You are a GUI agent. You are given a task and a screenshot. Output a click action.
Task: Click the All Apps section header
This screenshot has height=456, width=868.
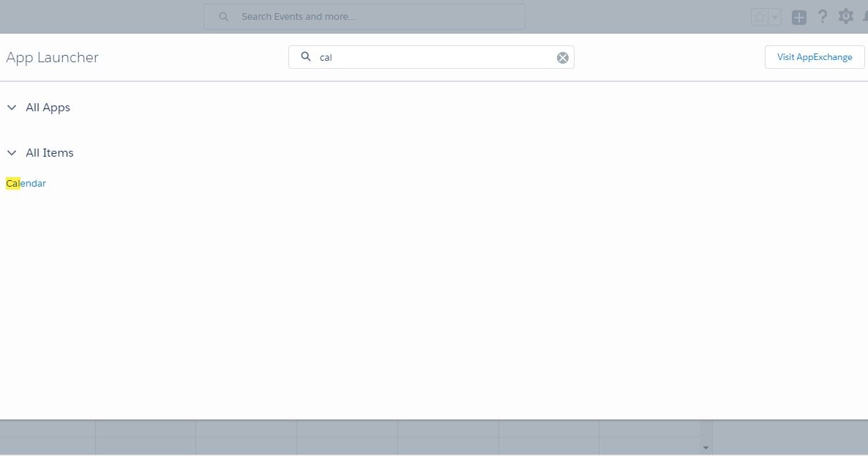click(x=48, y=107)
